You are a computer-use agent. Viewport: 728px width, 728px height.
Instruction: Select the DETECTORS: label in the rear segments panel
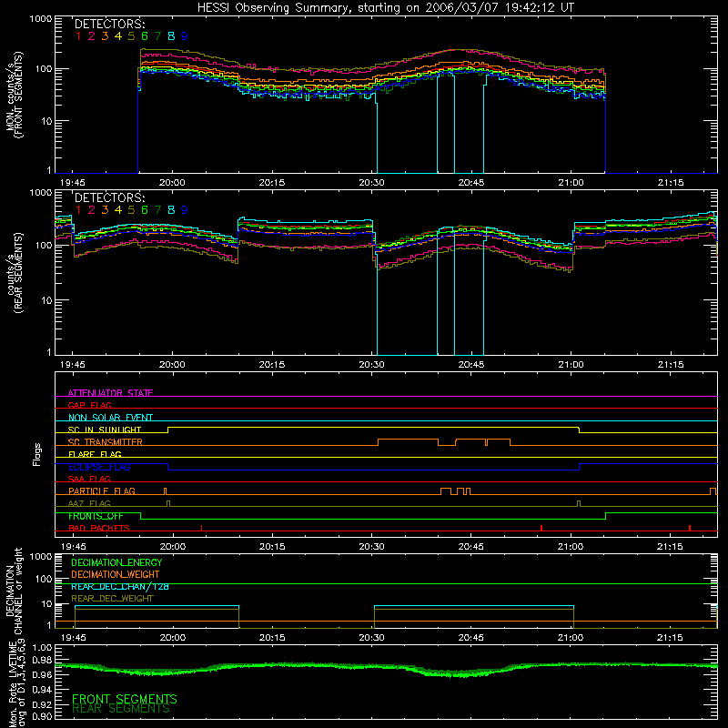110,198
